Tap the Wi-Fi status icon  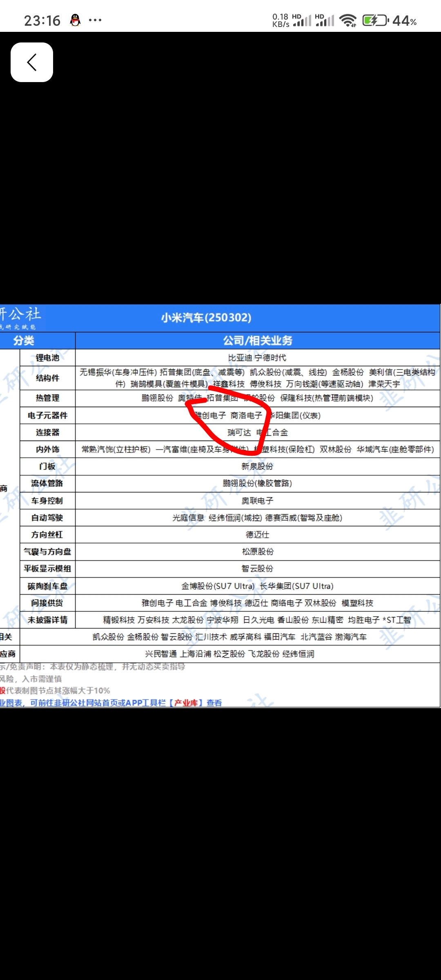tap(348, 20)
